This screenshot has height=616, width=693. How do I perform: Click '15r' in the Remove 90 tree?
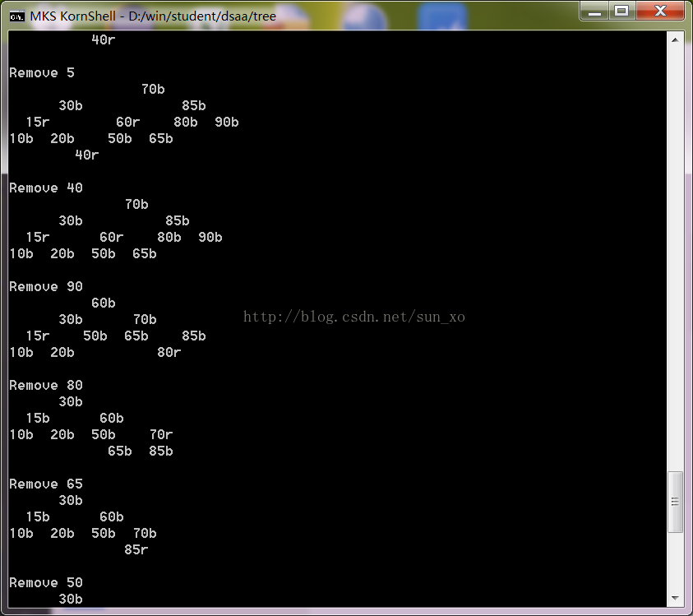coord(38,336)
